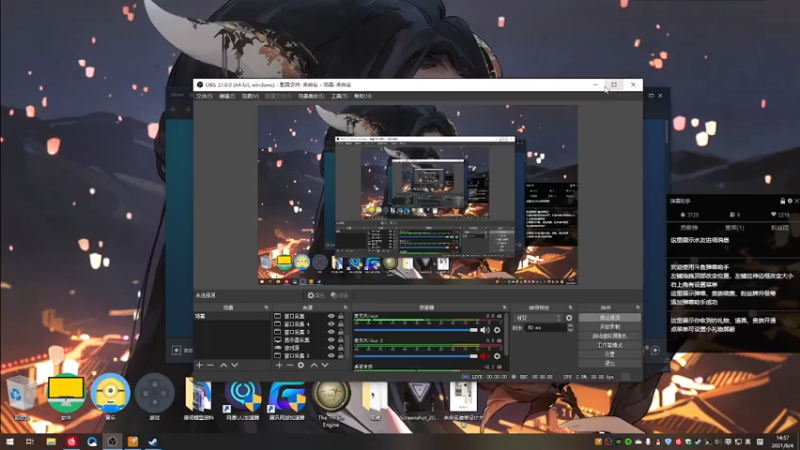Open transition properties gear icon
This screenshot has width=800, height=450.
pyautogui.click(x=569, y=318)
